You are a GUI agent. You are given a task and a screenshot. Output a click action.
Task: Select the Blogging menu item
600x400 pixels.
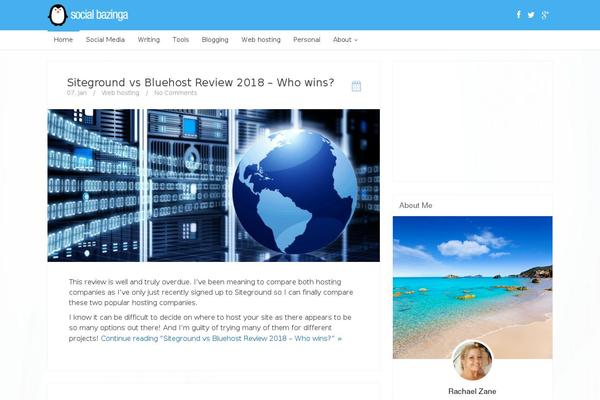tap(215, 39)
